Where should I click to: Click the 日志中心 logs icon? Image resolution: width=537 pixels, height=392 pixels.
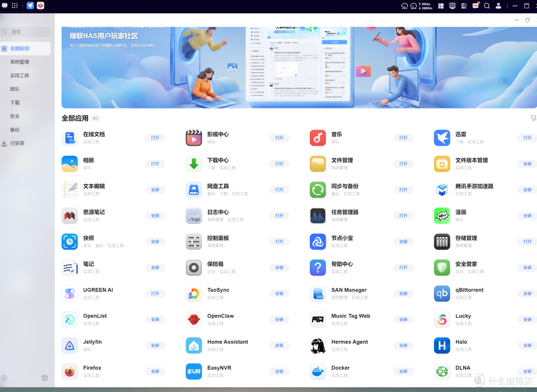pos(194,216)
